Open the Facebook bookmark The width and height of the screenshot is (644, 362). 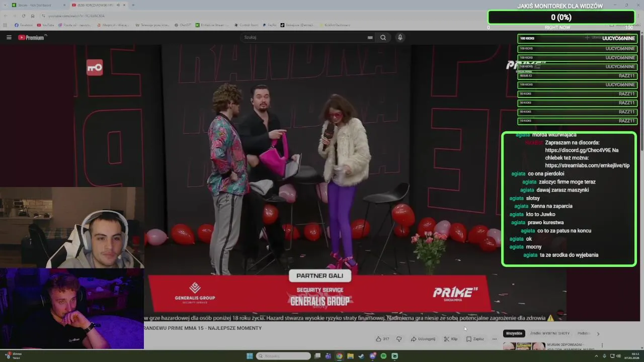click(x=24, y=25)
